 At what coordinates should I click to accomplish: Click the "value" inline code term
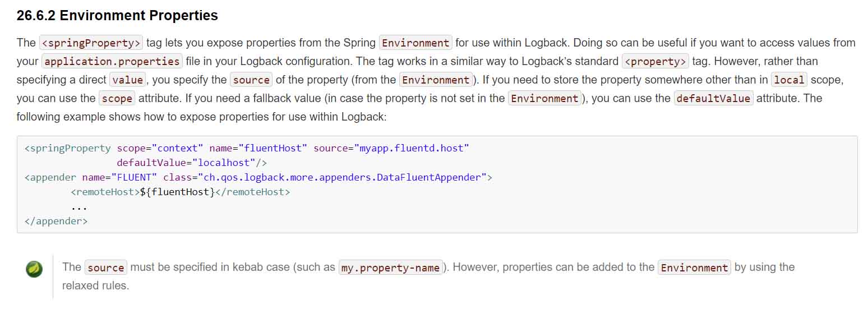click(x=128, y=80)
